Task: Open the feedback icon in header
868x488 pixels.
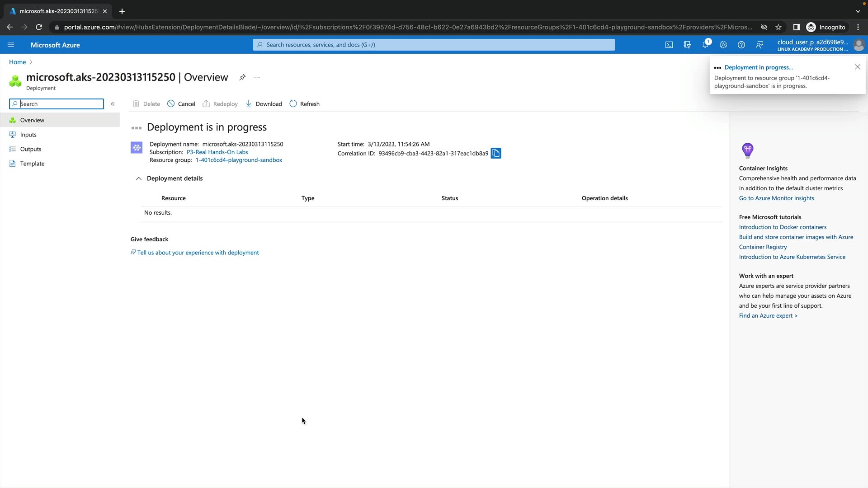Action: coord(759,45)
